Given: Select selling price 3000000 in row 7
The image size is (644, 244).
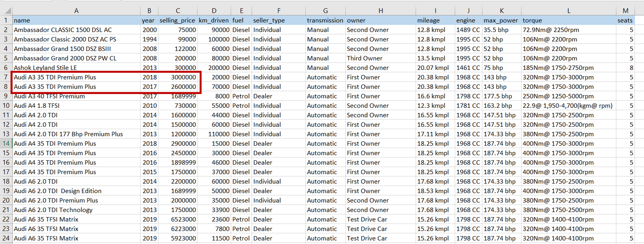Looking at the screenshot, I should point(178,77).
